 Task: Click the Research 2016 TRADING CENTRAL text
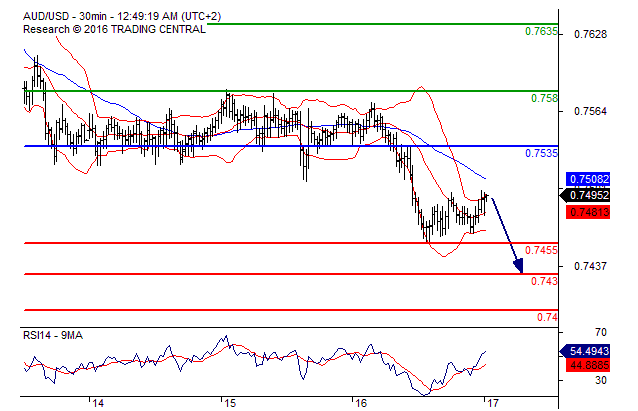coord(114,30)
